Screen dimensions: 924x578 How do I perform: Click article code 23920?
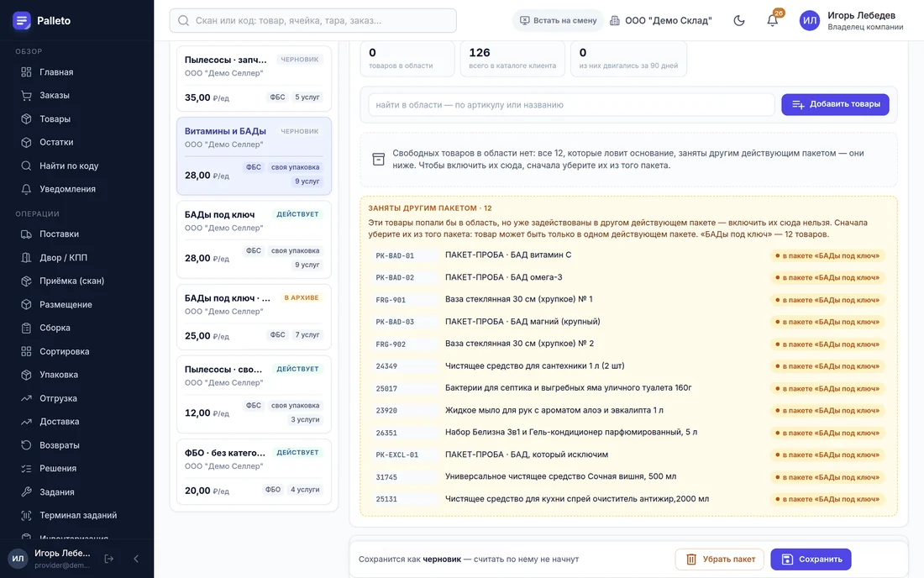[386, 411]
